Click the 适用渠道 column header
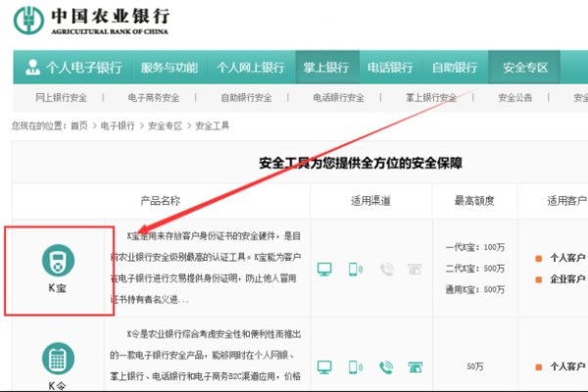 [370, 201]
